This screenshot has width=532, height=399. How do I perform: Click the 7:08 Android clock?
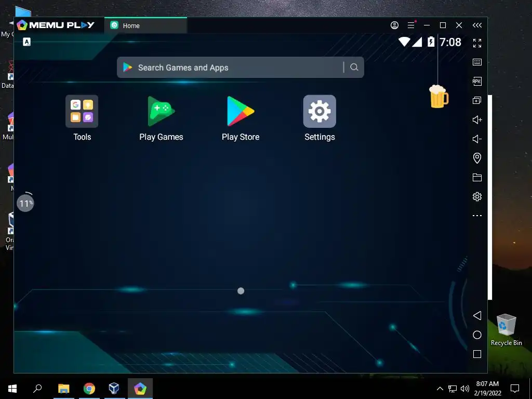[450, 42]
